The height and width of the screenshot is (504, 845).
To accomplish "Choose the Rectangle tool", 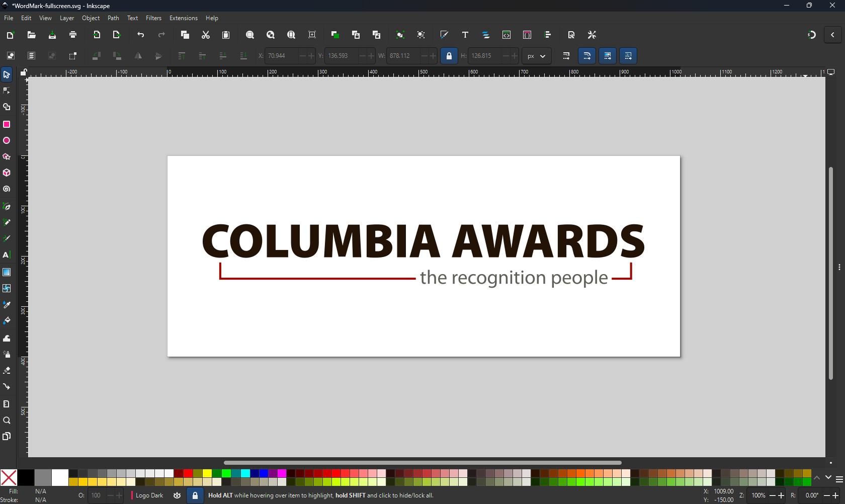I will [x=7, y=124].
